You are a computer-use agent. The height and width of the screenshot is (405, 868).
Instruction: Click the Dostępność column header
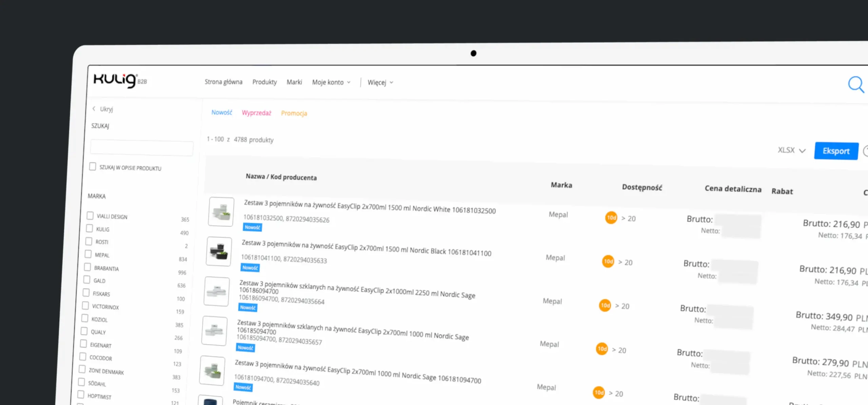(x=642, y=187)
